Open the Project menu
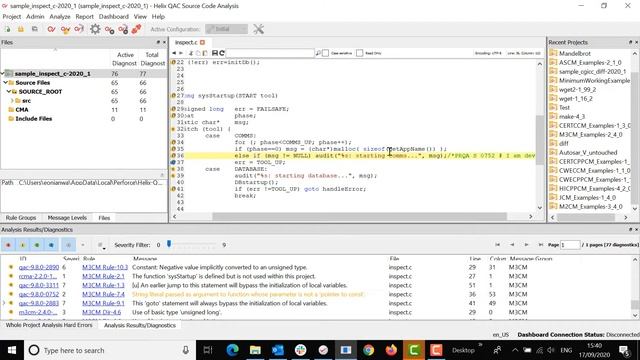Viewport: 640px width, 360px height. (11, 17)
